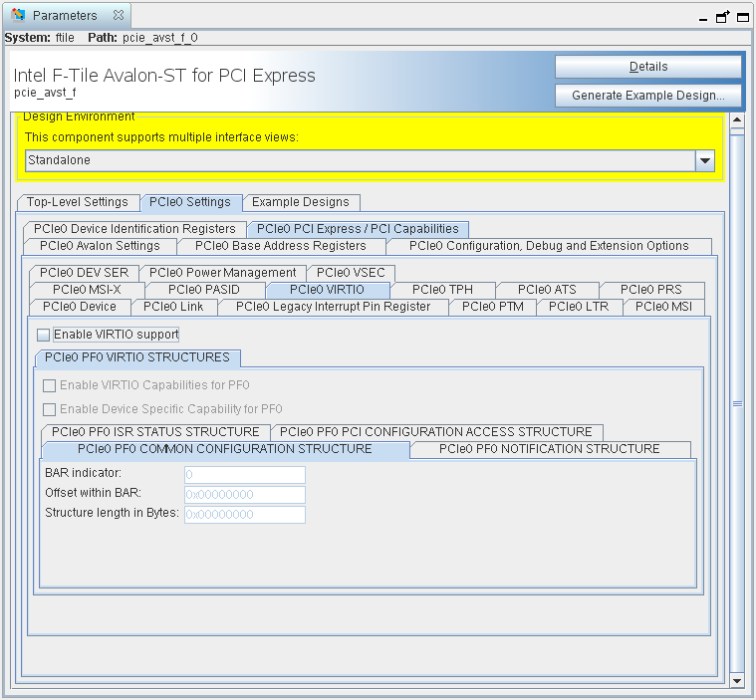This screenshot has height=700, width=756.
Task: Toggle Enable VIRTIO Capabilities for PF0
Action: [49, 385]
